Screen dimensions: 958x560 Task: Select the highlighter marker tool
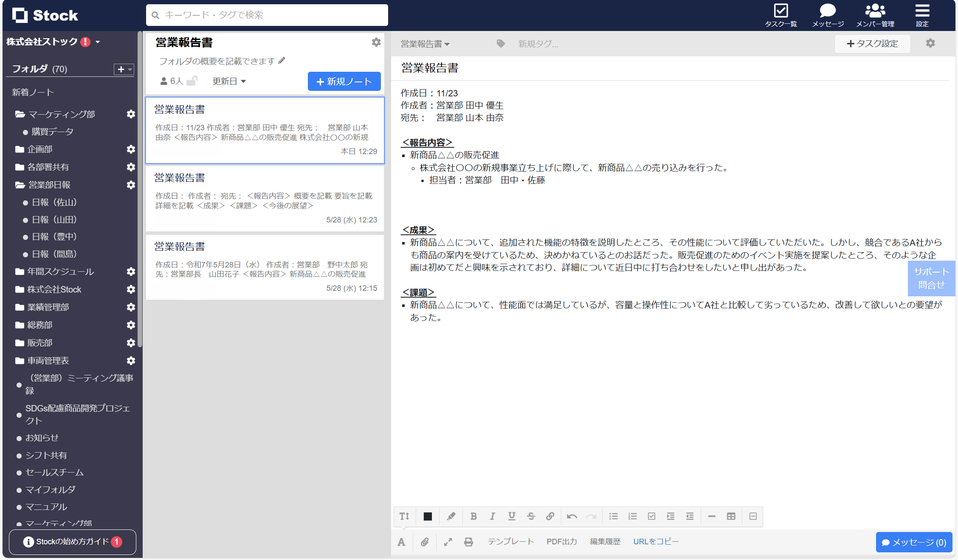[x=451, y=516]
